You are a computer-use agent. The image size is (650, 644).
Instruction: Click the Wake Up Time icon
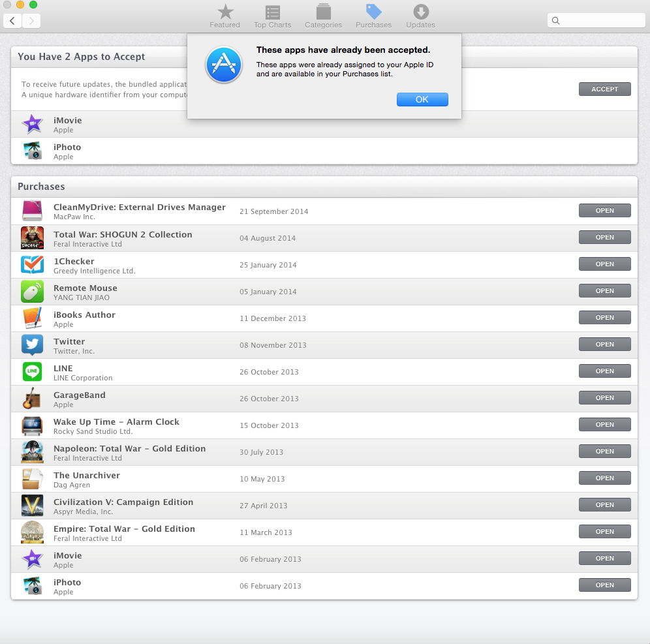point(33,425)
